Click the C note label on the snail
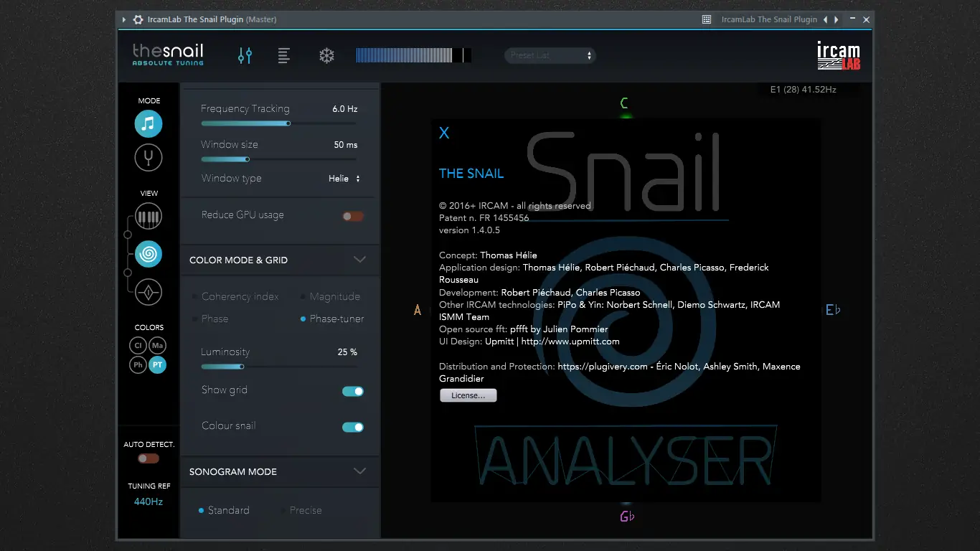Image resolution: width=980 pixels, height=551 pixels. pyautogui.click(x=624, y=103)
